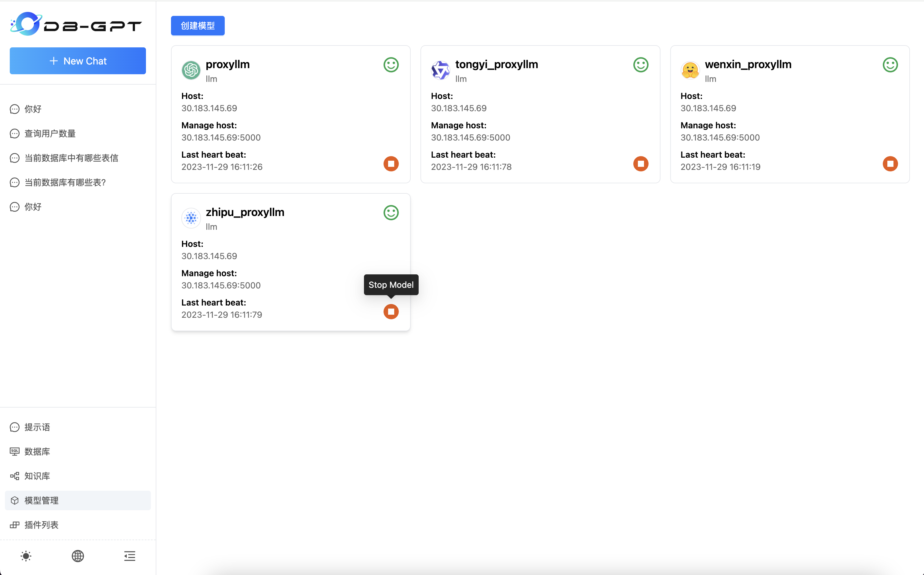The image size is (924, 575).
Task: Stop the tongyi_proxyllm model
Action: coord(640,164)
